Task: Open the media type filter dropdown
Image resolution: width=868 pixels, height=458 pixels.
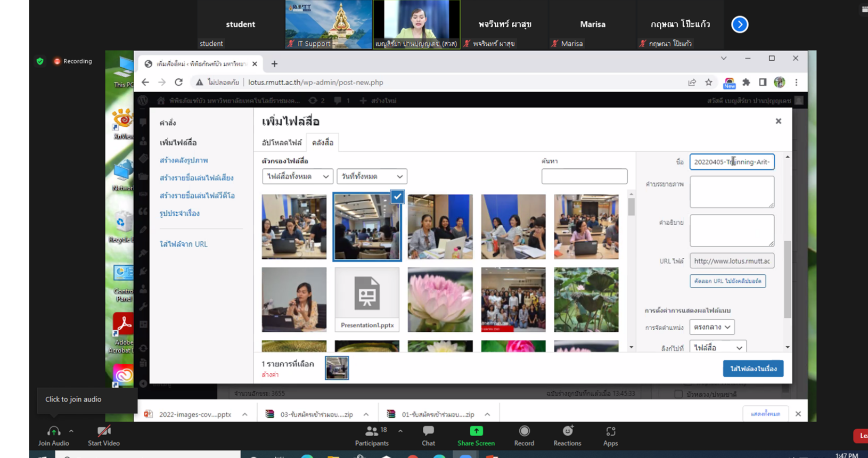Action: click(298, 176)
